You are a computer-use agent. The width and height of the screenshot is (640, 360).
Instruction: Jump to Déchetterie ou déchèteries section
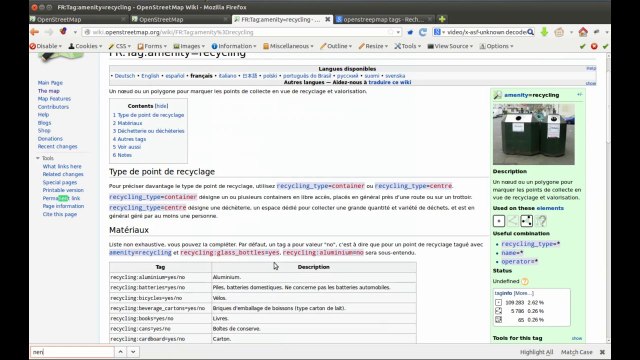click(x=149, y=131)
